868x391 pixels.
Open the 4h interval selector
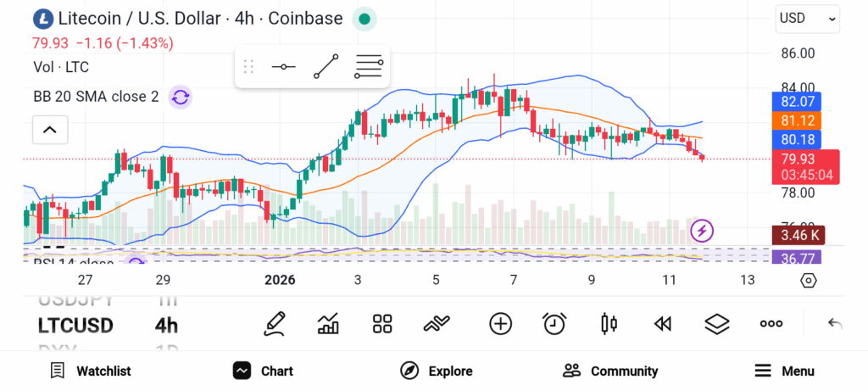coord(166,326)
